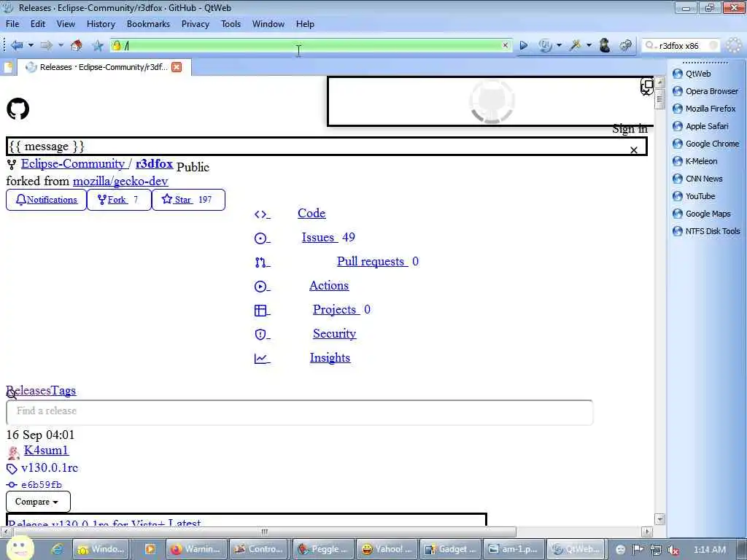Click the Back navigation arrow

tap(18, 45)
